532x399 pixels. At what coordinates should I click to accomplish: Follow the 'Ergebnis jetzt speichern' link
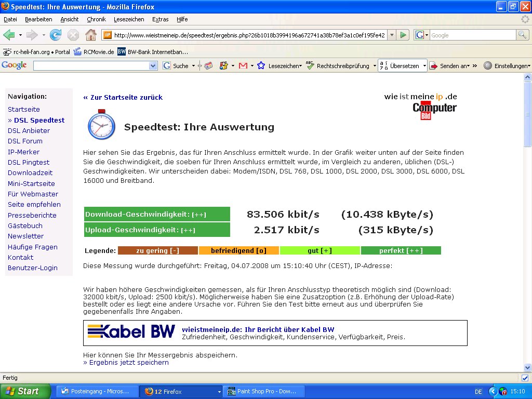pyautogui.click(x=127, y=362)
